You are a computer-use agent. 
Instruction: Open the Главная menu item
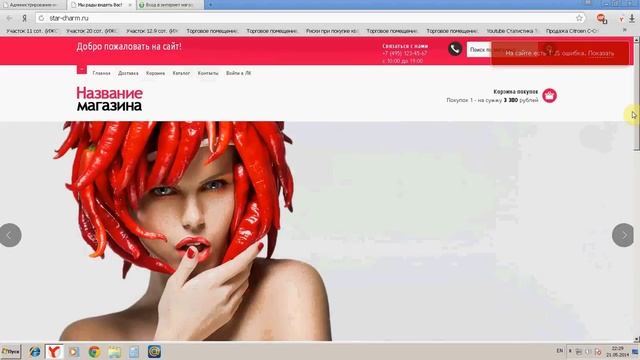point(101,73)
